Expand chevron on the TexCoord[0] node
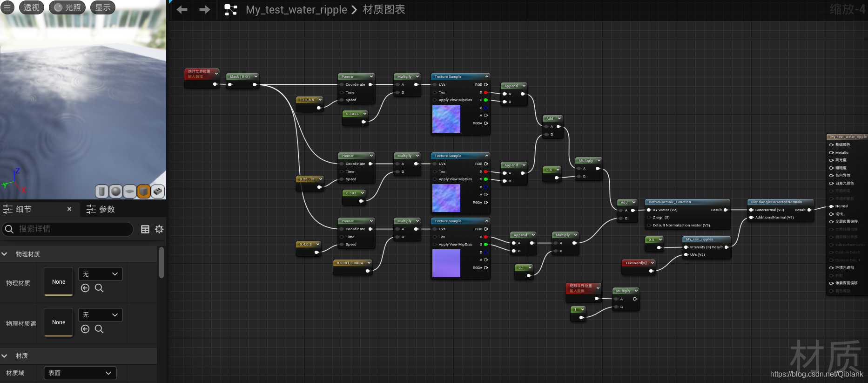Image resolution: width=868 pixels, height=383 pixels. point(652,263)
